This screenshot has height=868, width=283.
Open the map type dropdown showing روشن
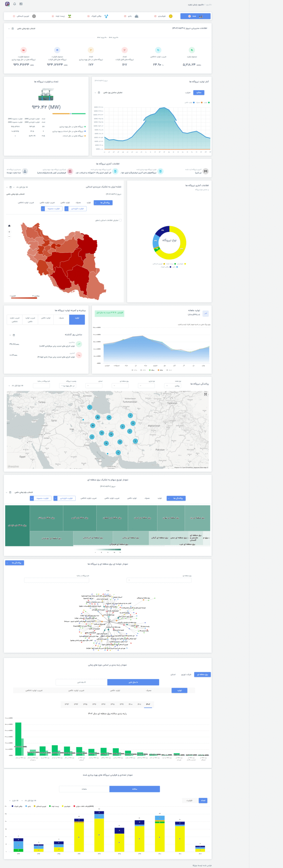pyautogui.click(x=173, y=386)
